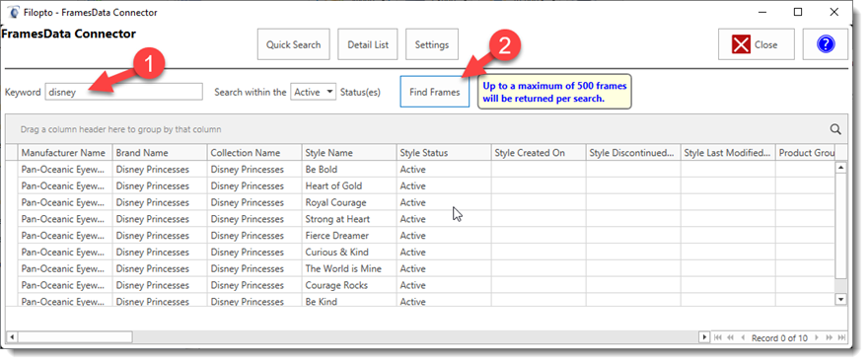
Task: Open the Detail List view
Action: pyautogui.click(x=368, y=44)
